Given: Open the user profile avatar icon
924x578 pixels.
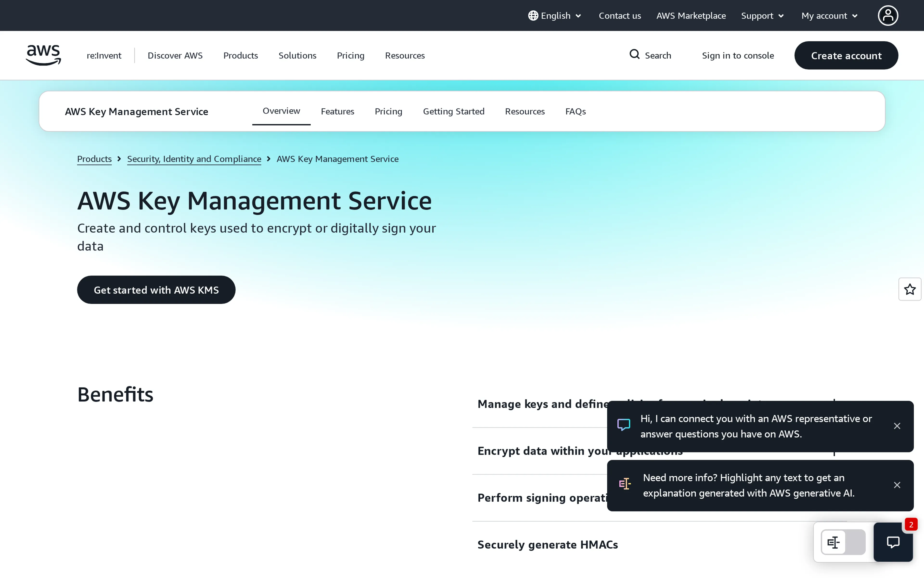Looking at the screenshot, I should pyautogui.click(x=888, y=16).
